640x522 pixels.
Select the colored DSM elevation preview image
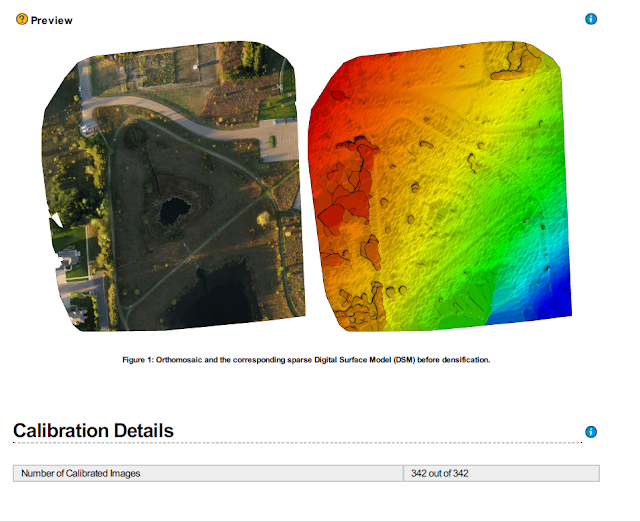440,186
